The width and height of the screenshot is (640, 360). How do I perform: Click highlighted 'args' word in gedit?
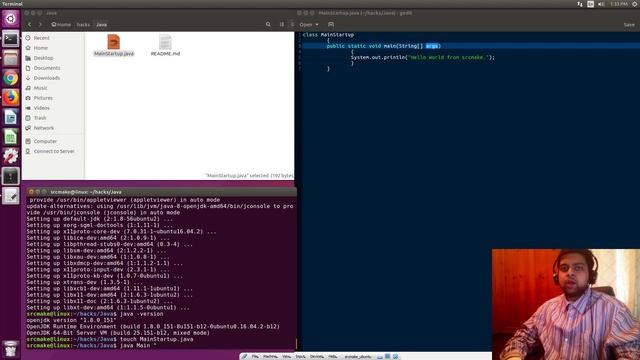pyautogui.click(x=432, y=46)
